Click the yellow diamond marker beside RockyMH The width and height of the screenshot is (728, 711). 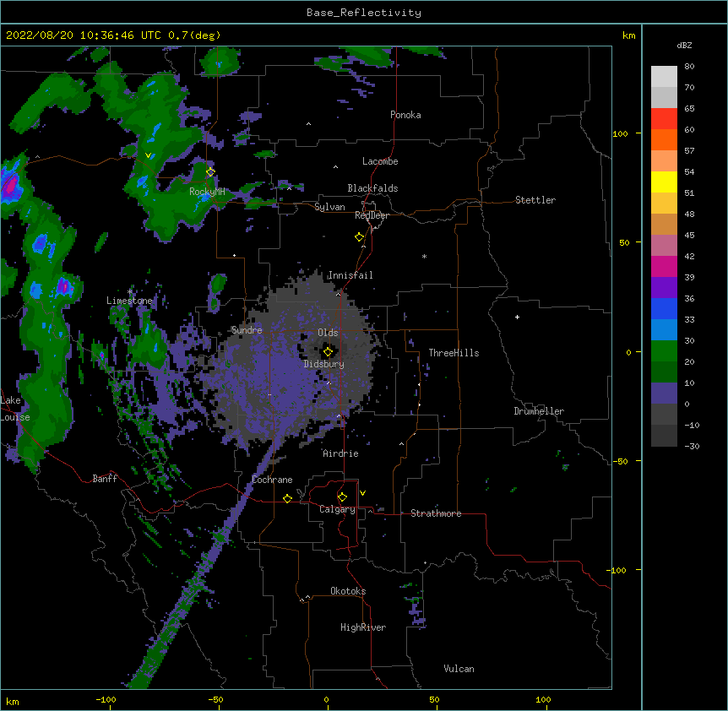pos(211,172)
